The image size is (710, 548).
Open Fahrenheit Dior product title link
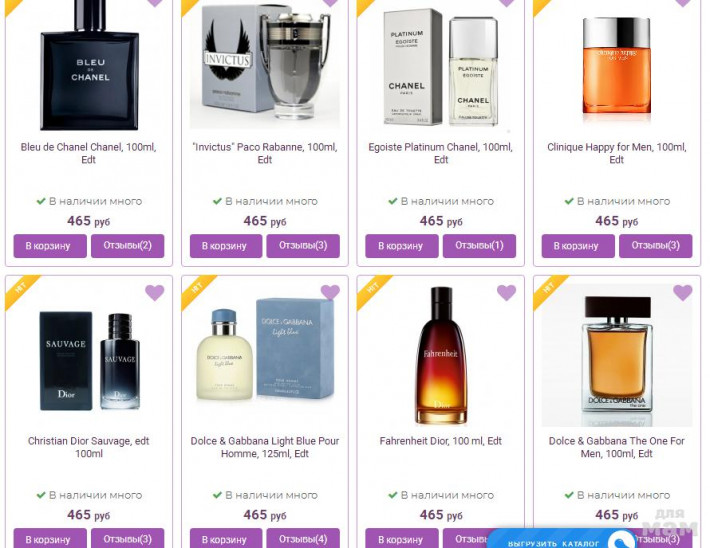441,441
